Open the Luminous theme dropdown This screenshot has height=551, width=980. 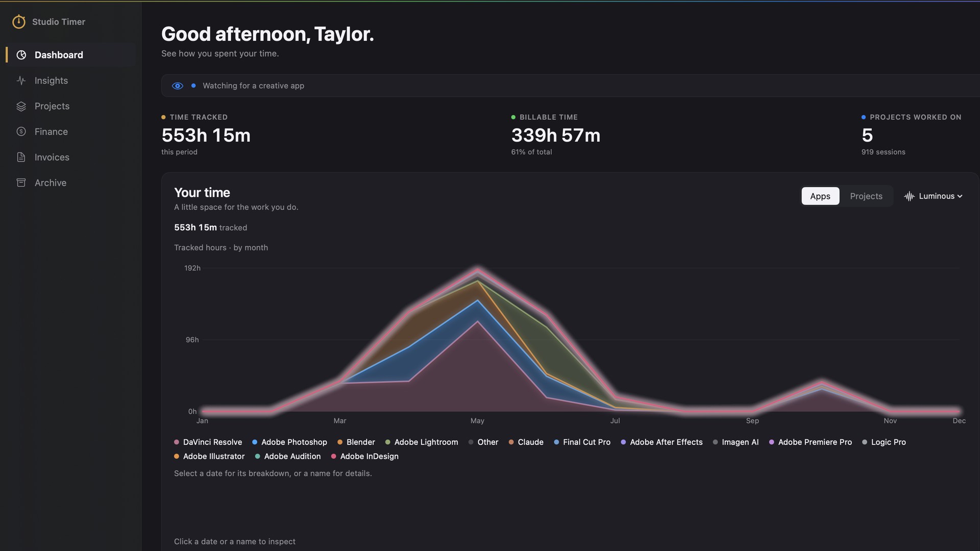pos(934,196)
